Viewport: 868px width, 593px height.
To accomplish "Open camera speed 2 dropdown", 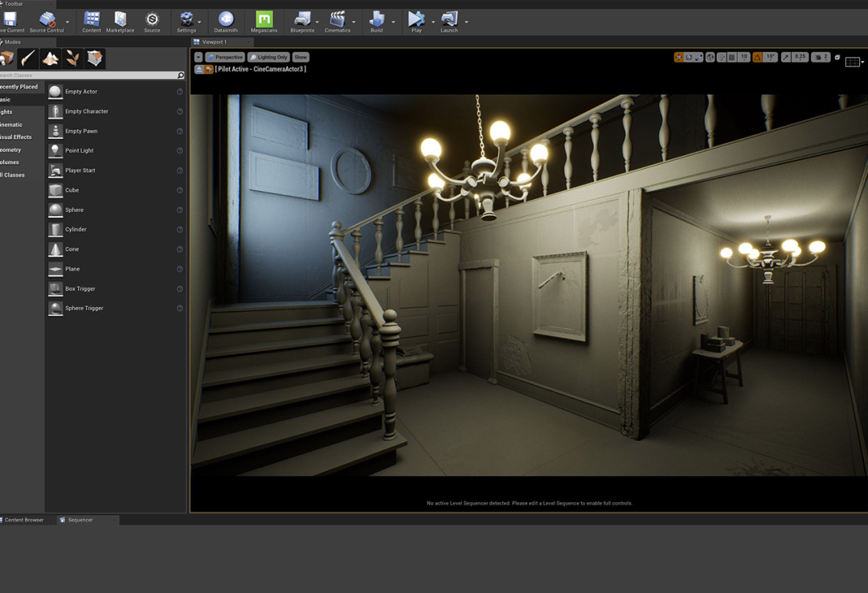I will point(821,57).
